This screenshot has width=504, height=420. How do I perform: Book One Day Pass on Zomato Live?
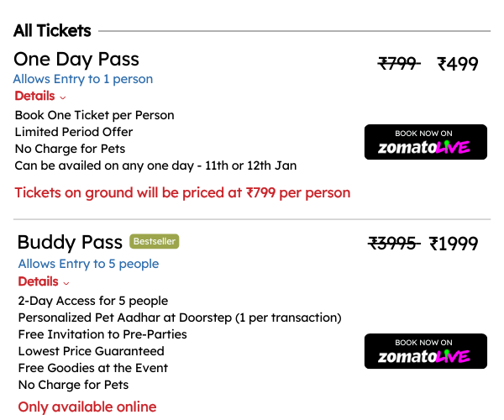[426, 142]
